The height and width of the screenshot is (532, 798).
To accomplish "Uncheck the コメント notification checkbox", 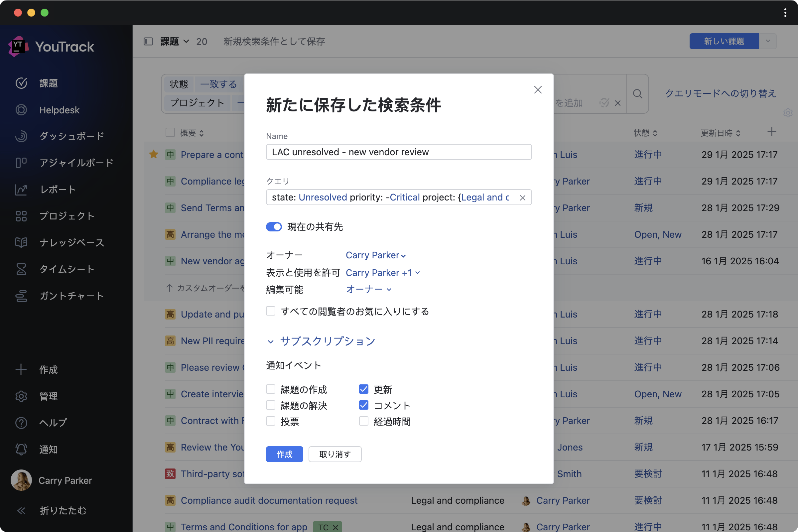I will pos(363,405).
